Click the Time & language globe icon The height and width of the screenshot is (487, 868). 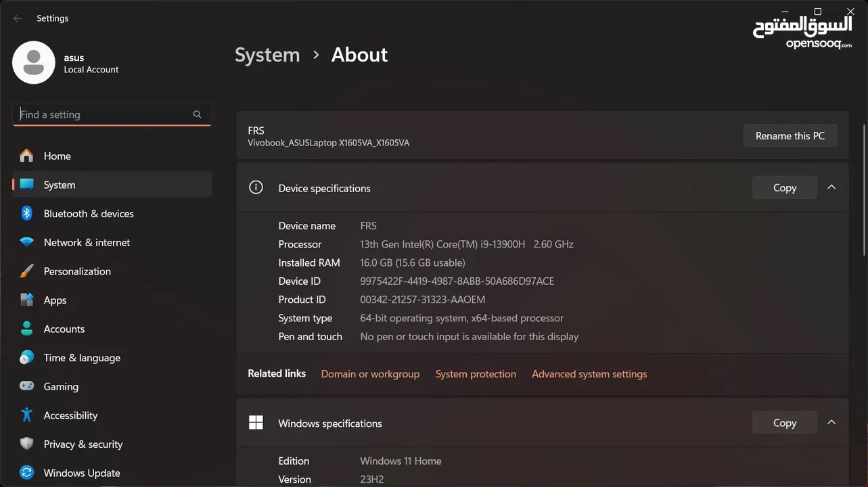(26, 357)
